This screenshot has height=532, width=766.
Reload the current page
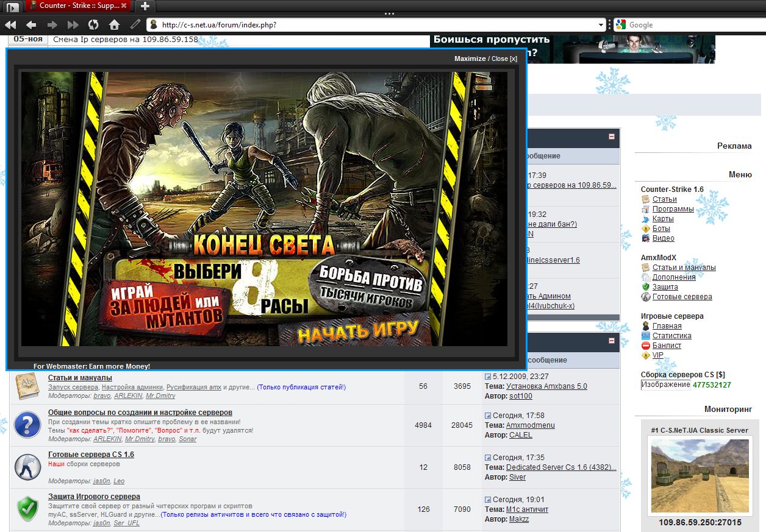click(x=93, y=25)
